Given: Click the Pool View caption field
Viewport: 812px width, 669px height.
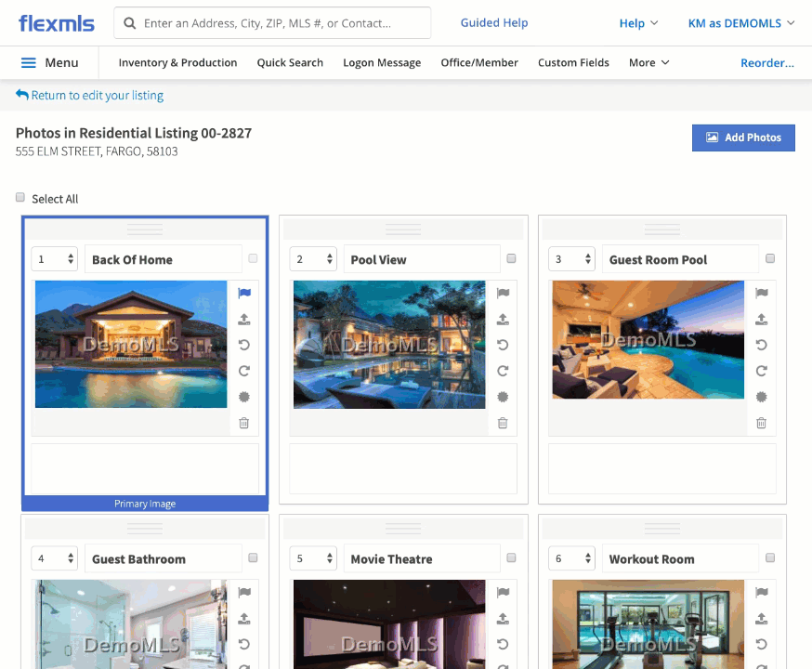Looking at the screenshot, I should pyautogui.click(x=422, y=259).
